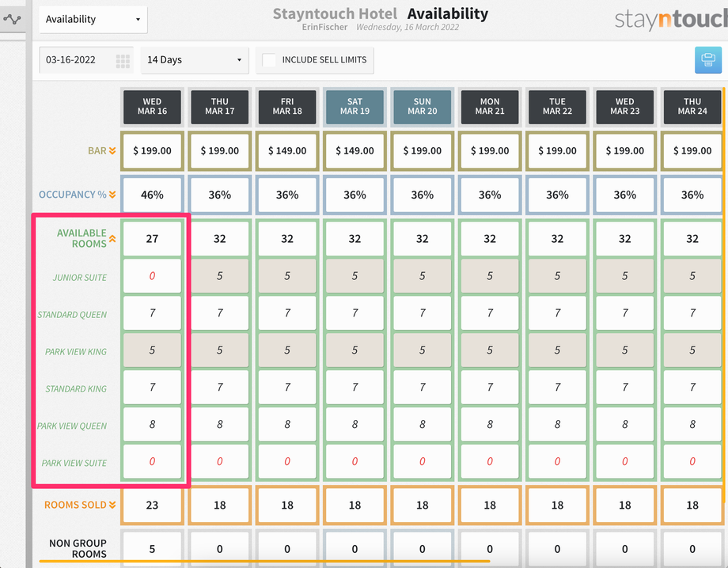Click Park View Suite 0 cell for Mar 16
Screen dimensions: 728x568
(152, 462)
